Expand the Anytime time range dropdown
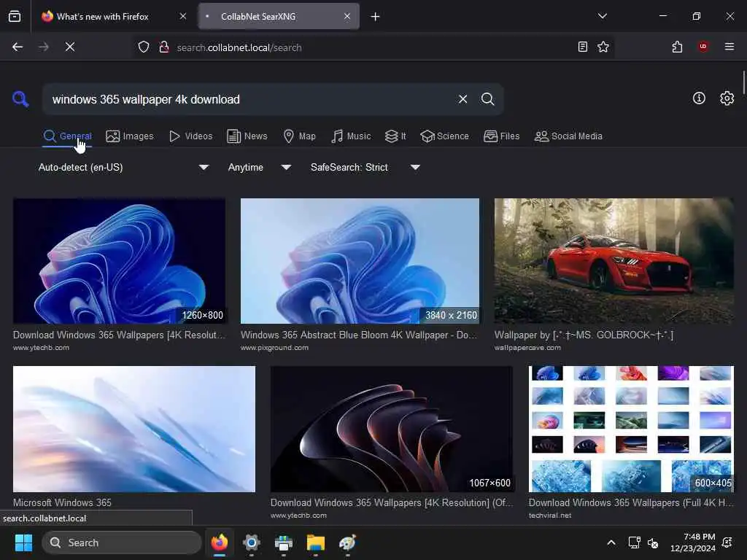Viewport: 747px width, 560px height. click(260, 168)
